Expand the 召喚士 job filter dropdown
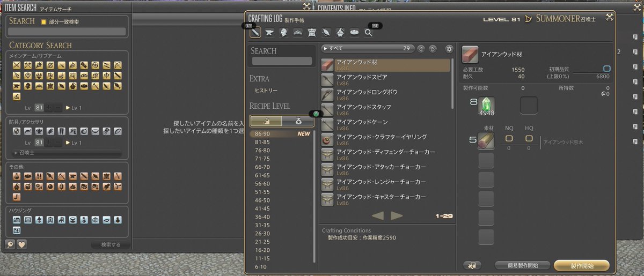The width and height of the screenshot is (644, 276). click(67, 153)
